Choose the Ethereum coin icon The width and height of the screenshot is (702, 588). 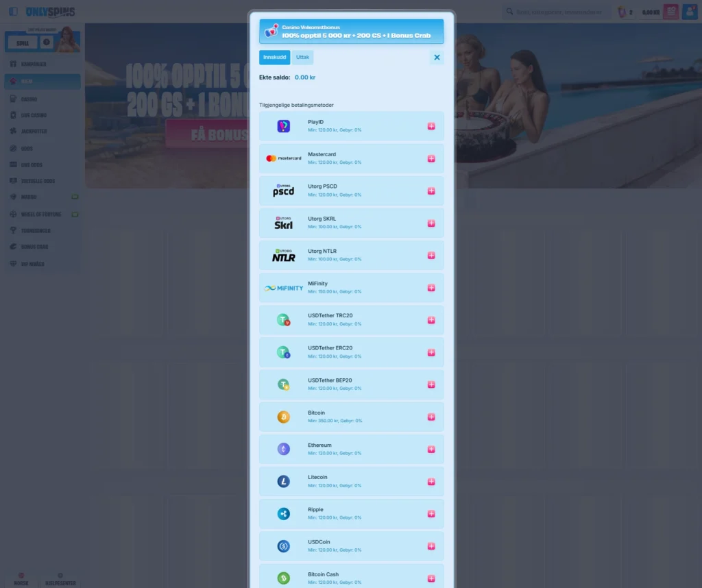point(284,449)
